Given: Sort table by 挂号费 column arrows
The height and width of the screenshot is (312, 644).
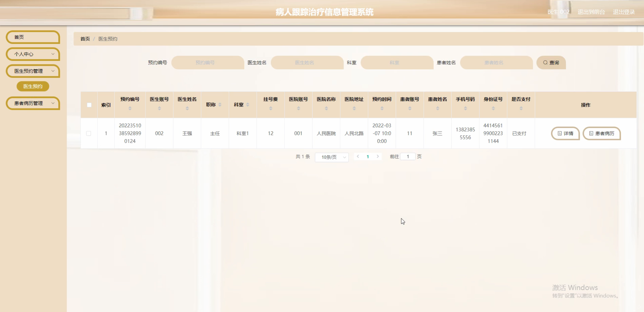Looking at the screenshot, I should pos(270,108).
